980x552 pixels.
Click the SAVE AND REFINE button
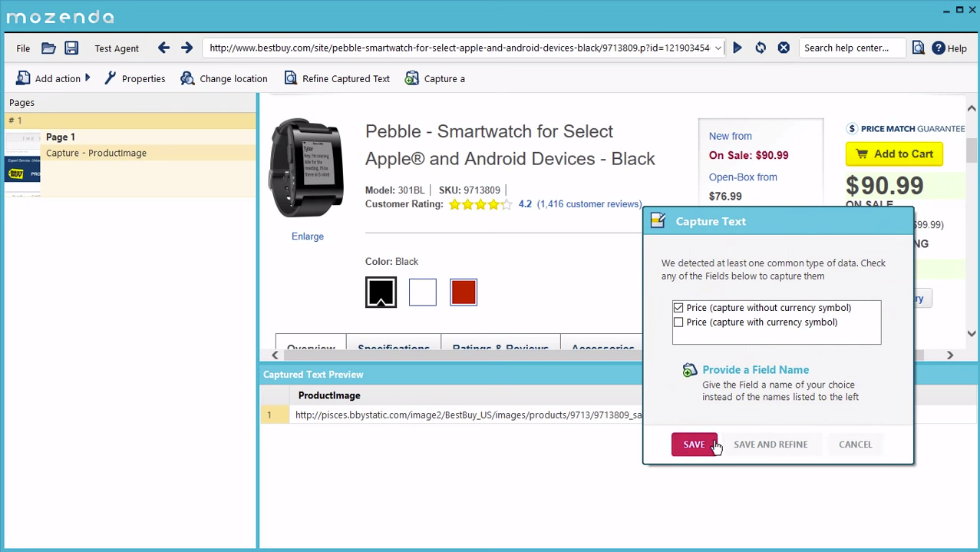click(x=770, y=445)
